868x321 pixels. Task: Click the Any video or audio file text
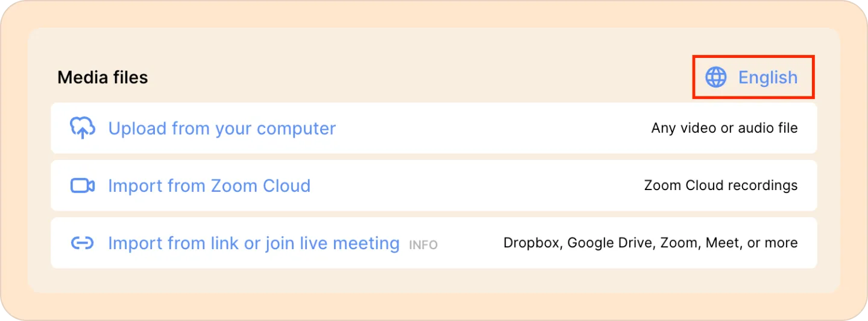pos(725,128)
